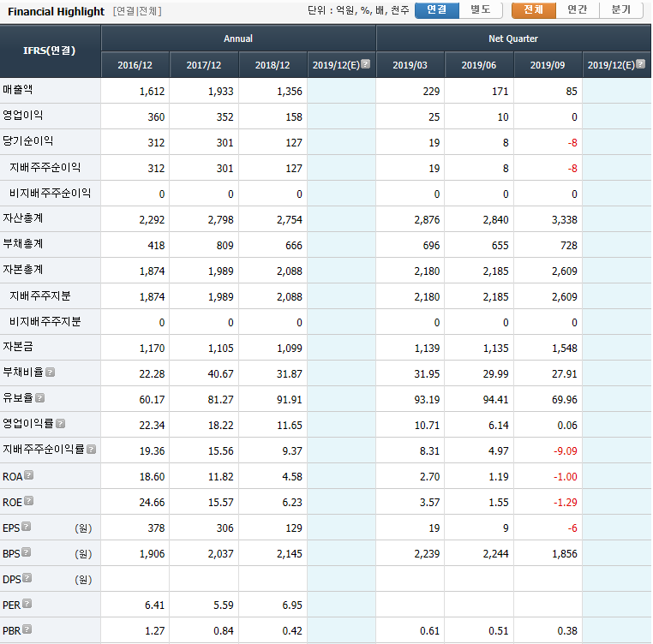This screenshot has height=644, width=653.
Task: Click the help icon next to ROA
Action: click(29, 475)
